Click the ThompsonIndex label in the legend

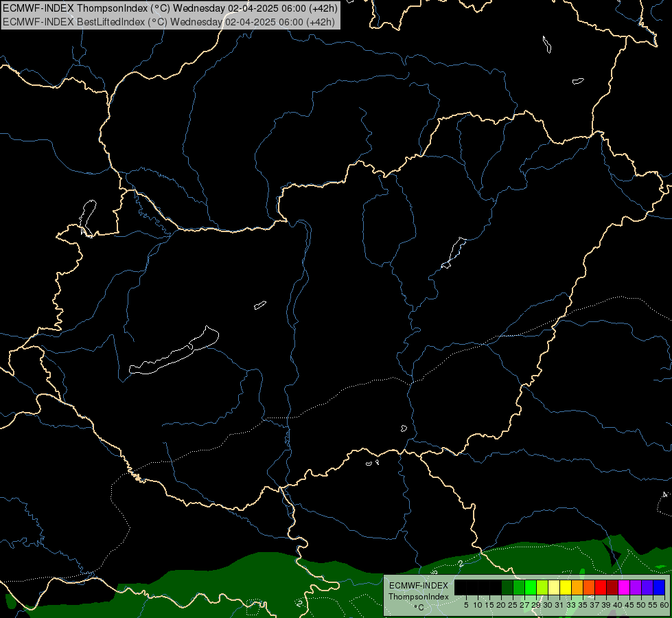tap(419, 597)
